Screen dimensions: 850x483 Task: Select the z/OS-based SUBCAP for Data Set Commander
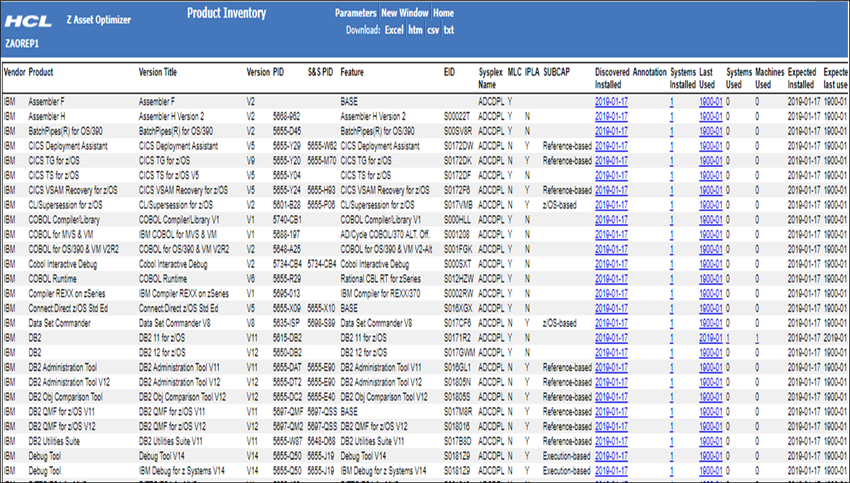(x=560, y=323)
